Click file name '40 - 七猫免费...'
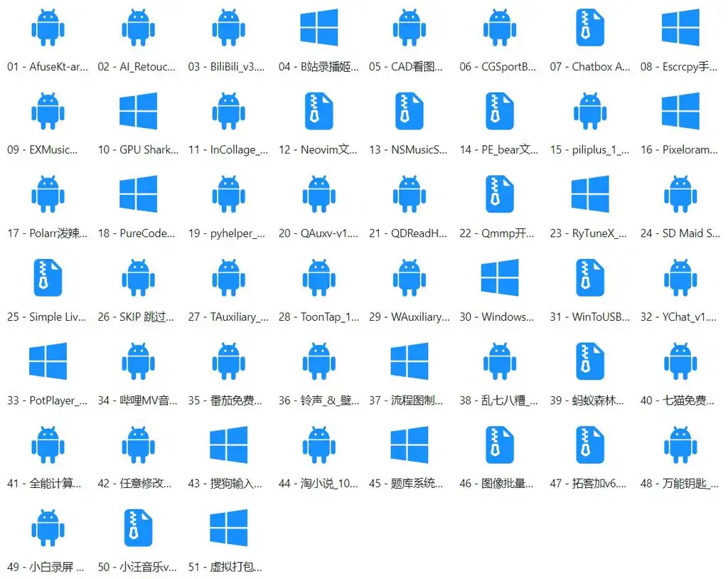The height and width of the screenshot is (579, 728). (x=678, y=400)
